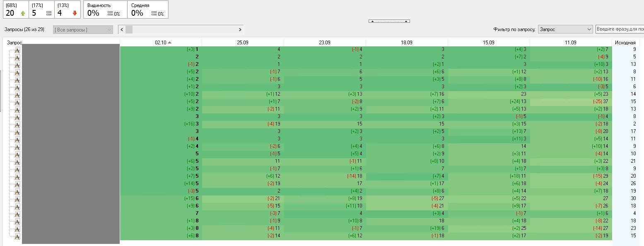Click the red down-arrow dropped positions indicator

point(75,13)
